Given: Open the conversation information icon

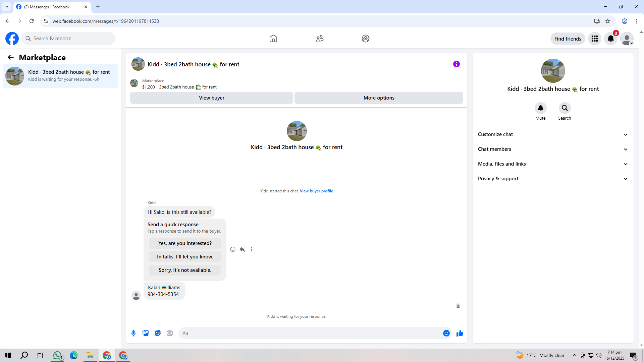Looking at the screenshot, I should pyautogui.click(x=457, y=64).
